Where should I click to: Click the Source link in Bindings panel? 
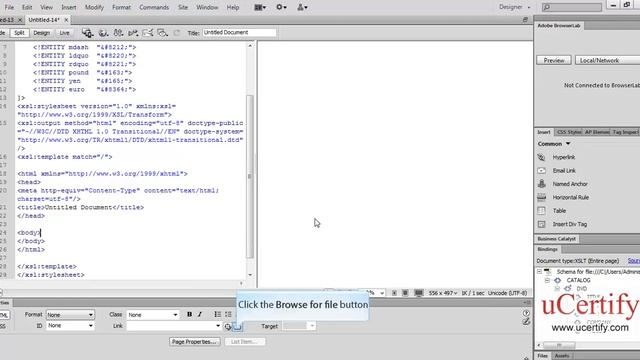[x=633, y=261]
